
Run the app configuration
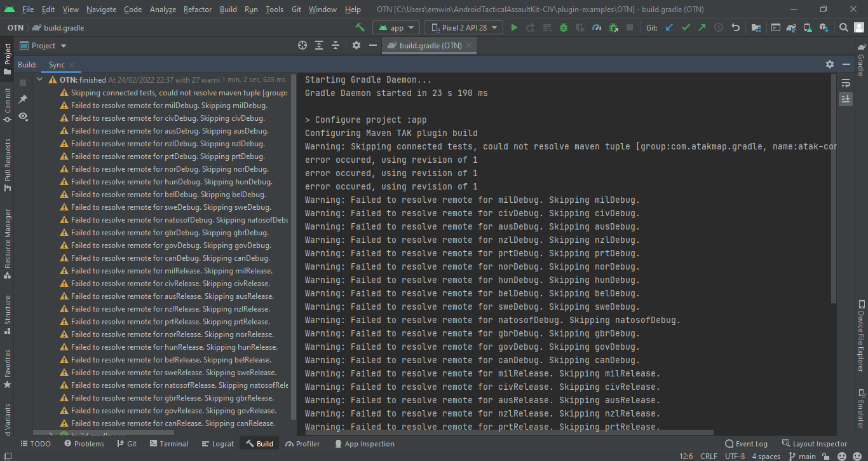tap(513, 27)
